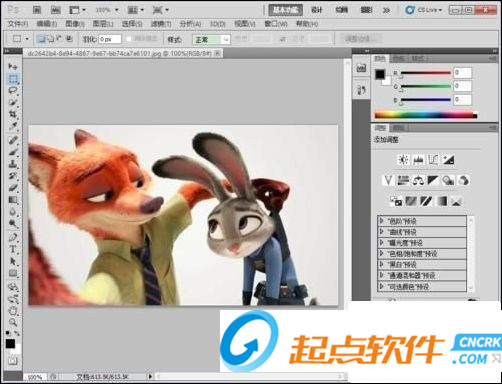Screen dimensions: 502x384
Task: Click the 基本功能 workspace button
Action: (286, 10)
